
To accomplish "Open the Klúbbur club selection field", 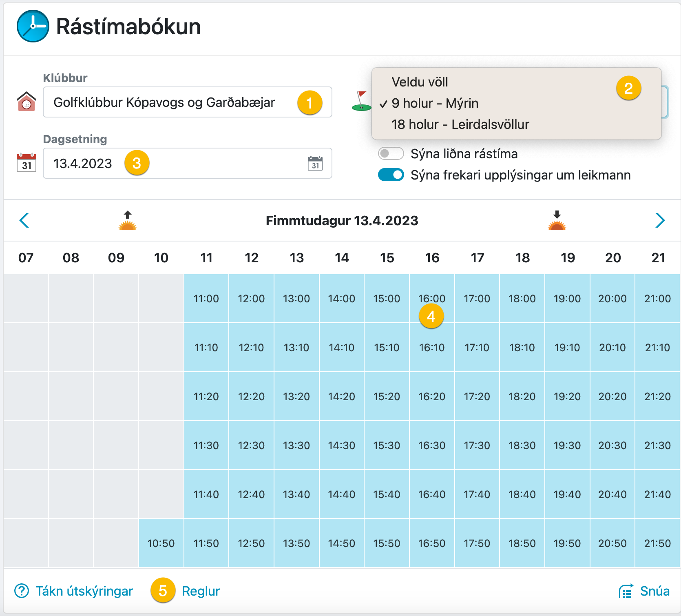I will [x=188, y=102].
